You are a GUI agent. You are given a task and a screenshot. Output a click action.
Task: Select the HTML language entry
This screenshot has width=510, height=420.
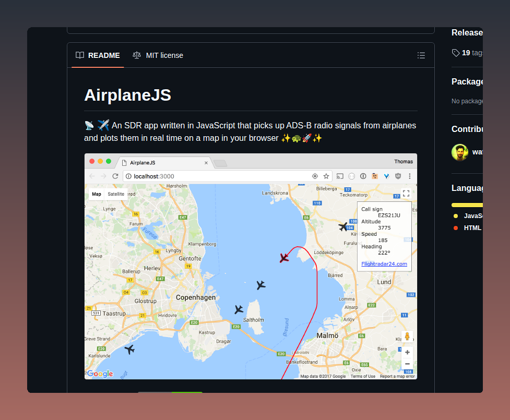[x=467, y=228]
